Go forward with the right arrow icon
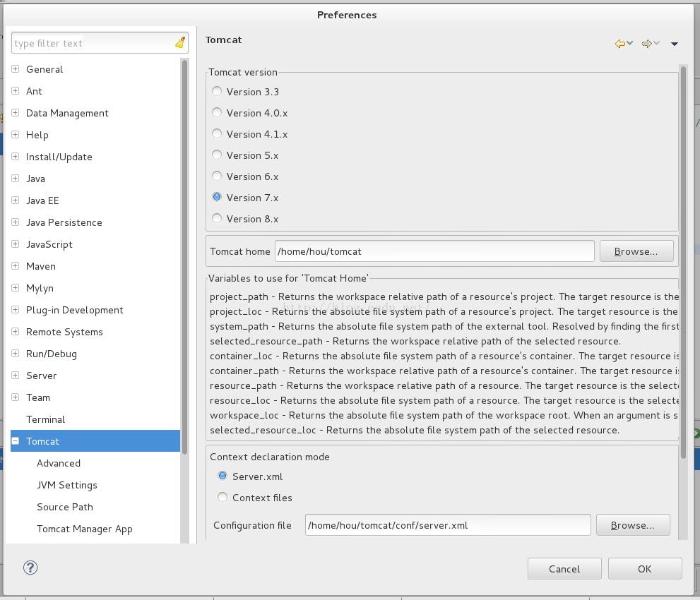 pos(646,44)
